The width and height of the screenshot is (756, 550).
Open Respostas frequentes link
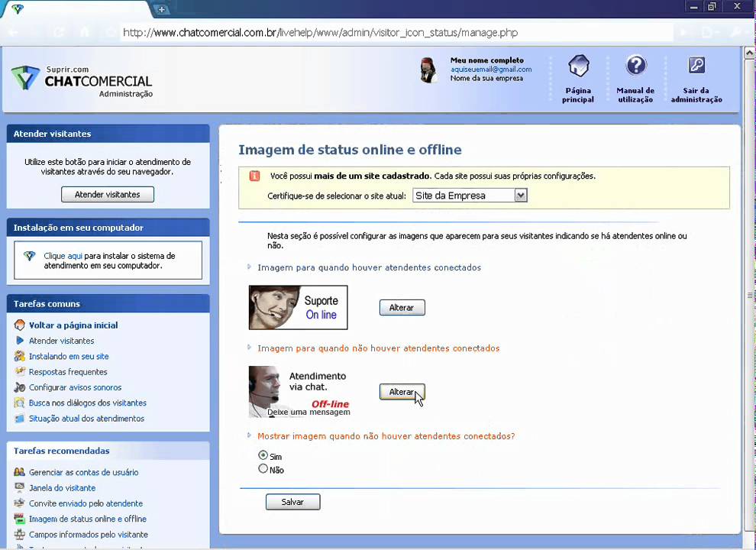pos(68,371)
